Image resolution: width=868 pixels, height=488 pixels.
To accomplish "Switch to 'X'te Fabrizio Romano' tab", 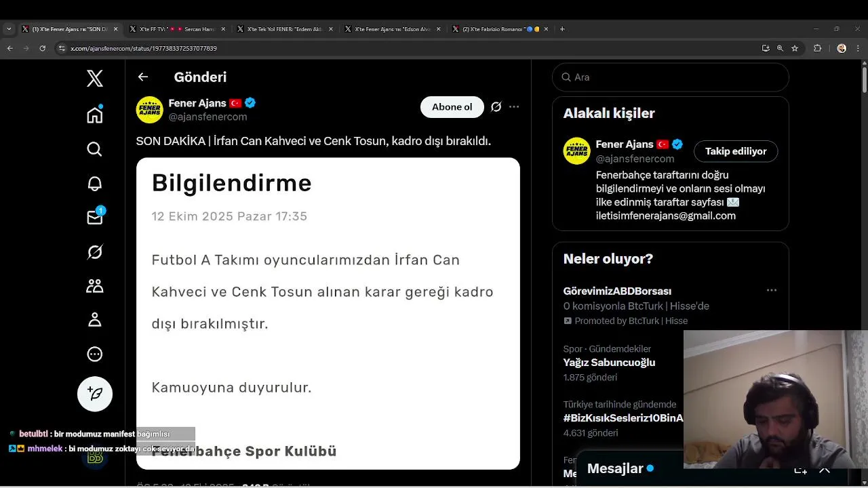I will point(500,29).
